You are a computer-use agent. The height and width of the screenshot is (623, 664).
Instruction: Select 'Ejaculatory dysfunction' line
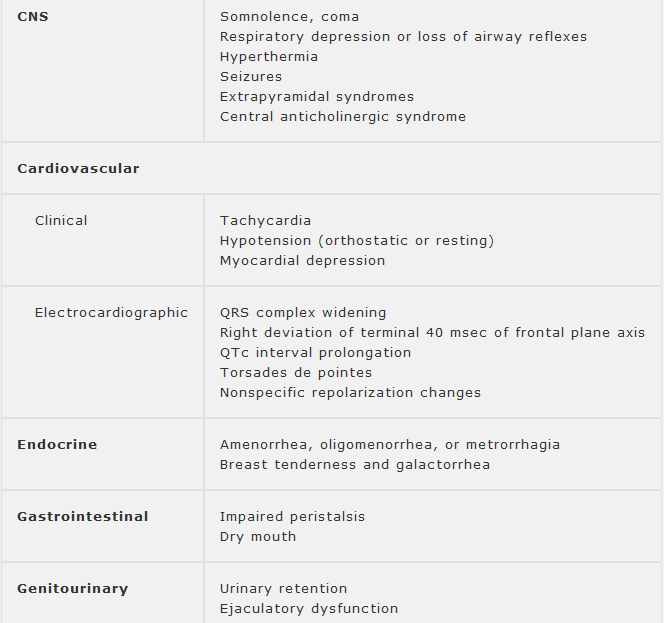click(309, 609)
